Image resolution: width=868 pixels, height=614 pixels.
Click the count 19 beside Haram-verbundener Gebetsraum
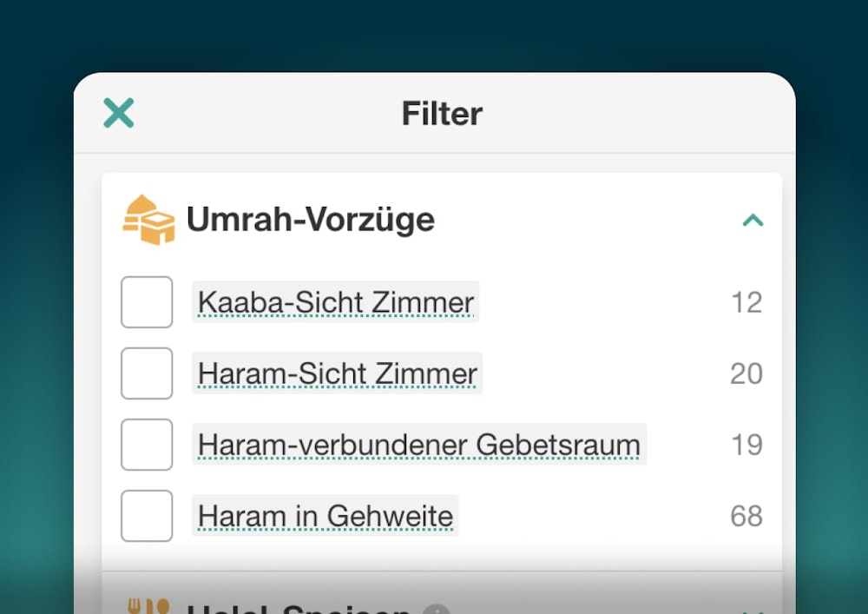click(746, 445)
